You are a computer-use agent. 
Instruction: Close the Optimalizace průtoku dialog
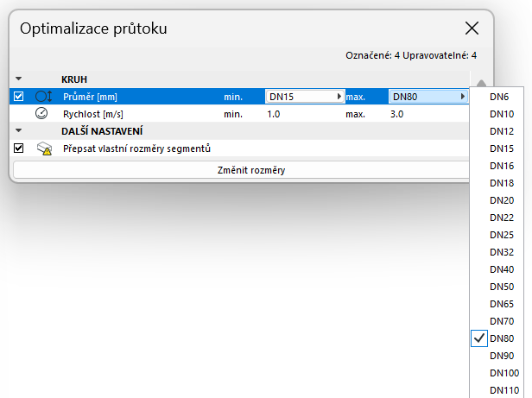click(472, 28)
